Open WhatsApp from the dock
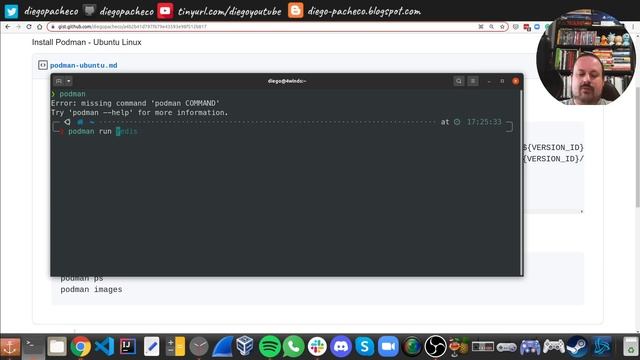Screen dimensions: 640x360 (293, 346)
